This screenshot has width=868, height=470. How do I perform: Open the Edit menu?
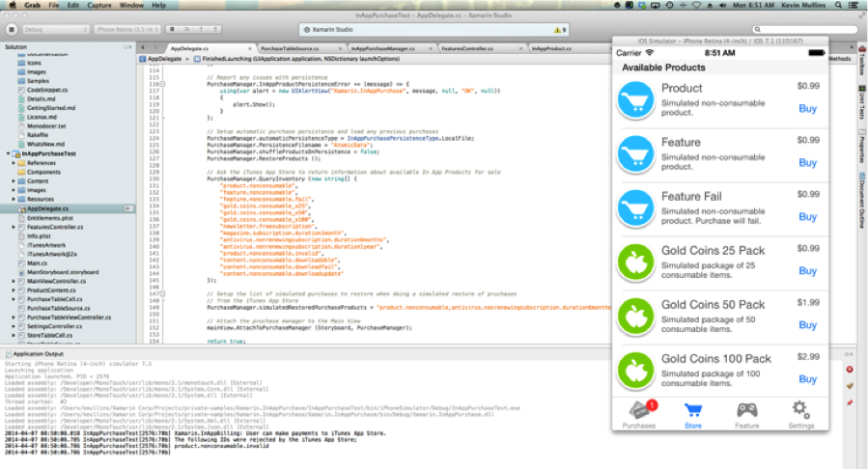click(x=73, y=5)
